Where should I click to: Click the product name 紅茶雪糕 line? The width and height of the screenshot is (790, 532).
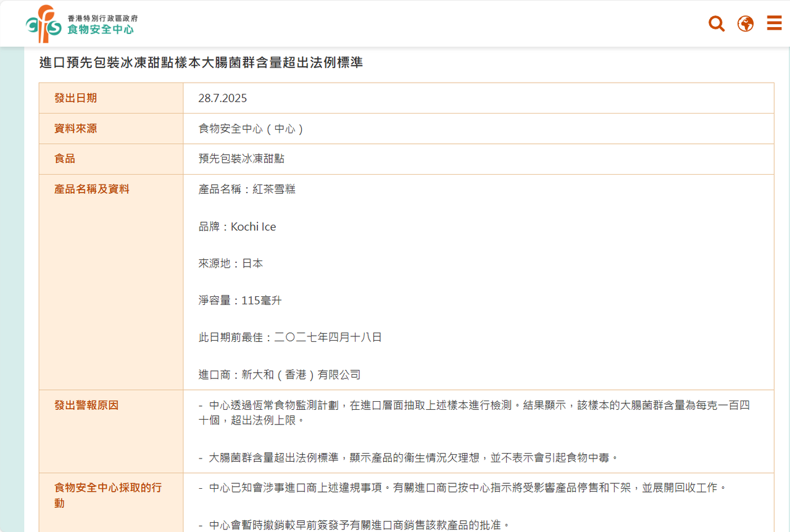pos(247,189)
